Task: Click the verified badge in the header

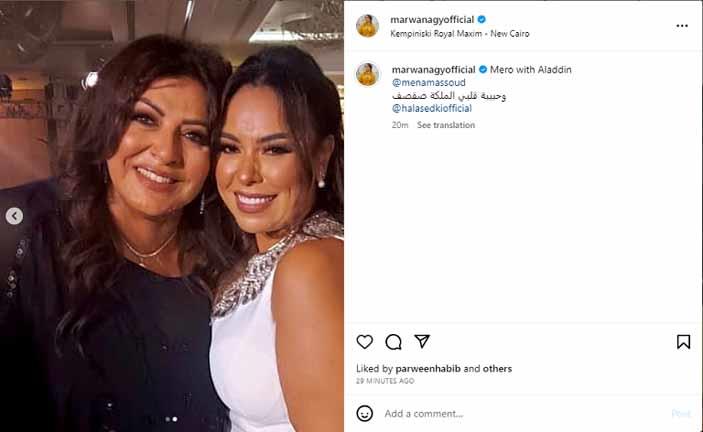Action: tap(482, 19)
